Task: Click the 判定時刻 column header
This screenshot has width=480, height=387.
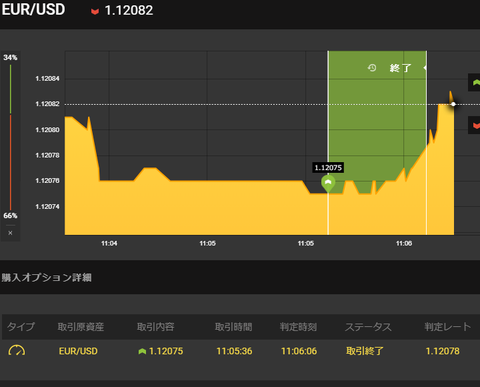Action: (298, 327)
